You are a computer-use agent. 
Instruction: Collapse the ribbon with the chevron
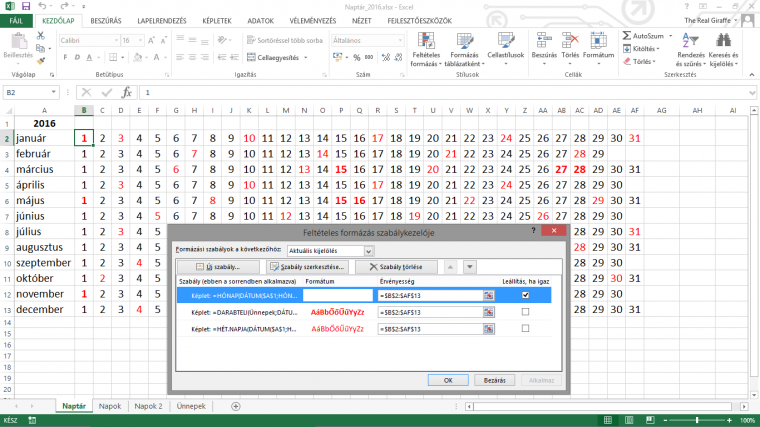752,75
